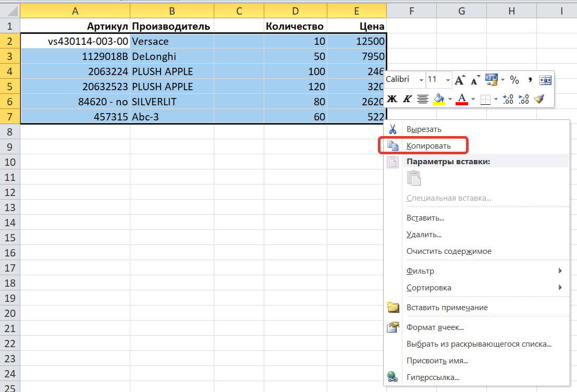Select row 10 header
577x392 pixels.
(10, 162)
